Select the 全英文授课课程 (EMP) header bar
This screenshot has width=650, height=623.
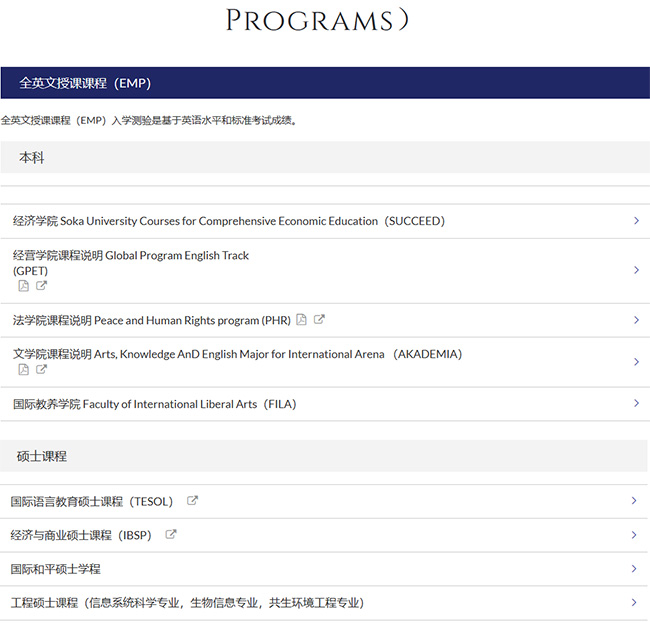[325, 83]
